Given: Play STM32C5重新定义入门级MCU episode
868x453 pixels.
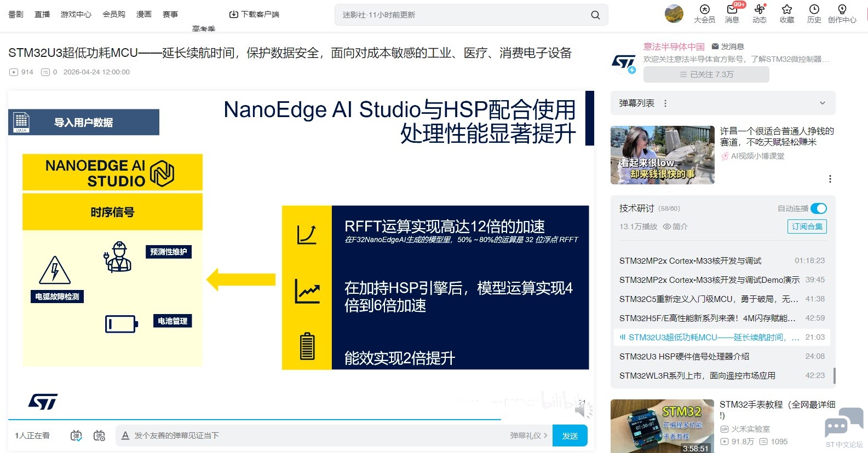Looking at the screenshot, I should [722, 299].
